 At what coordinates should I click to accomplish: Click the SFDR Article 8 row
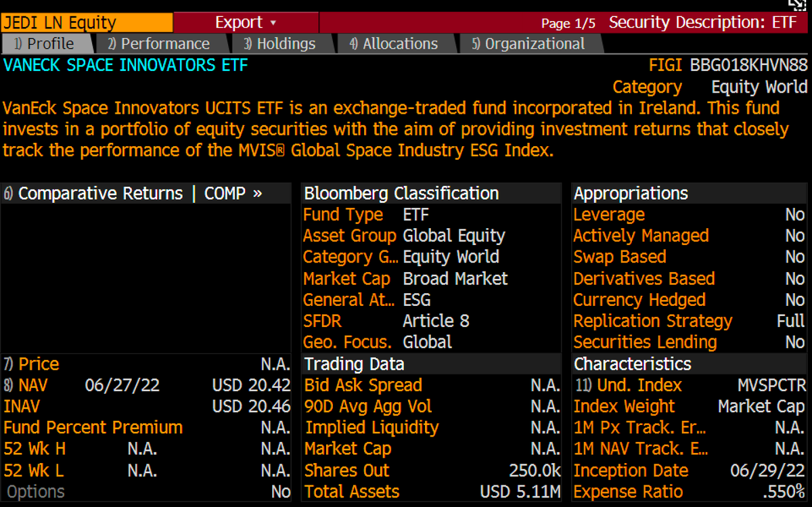(431, 322)
